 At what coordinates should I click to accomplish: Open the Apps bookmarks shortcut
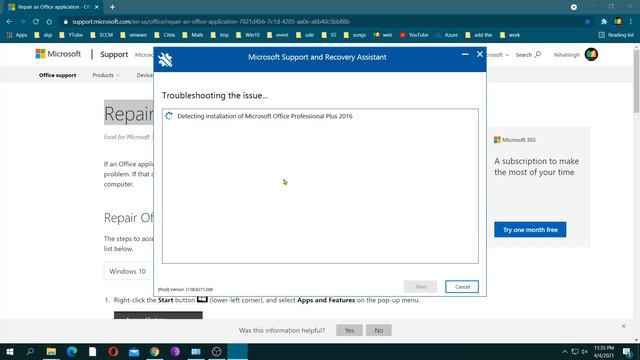[17, 35]
